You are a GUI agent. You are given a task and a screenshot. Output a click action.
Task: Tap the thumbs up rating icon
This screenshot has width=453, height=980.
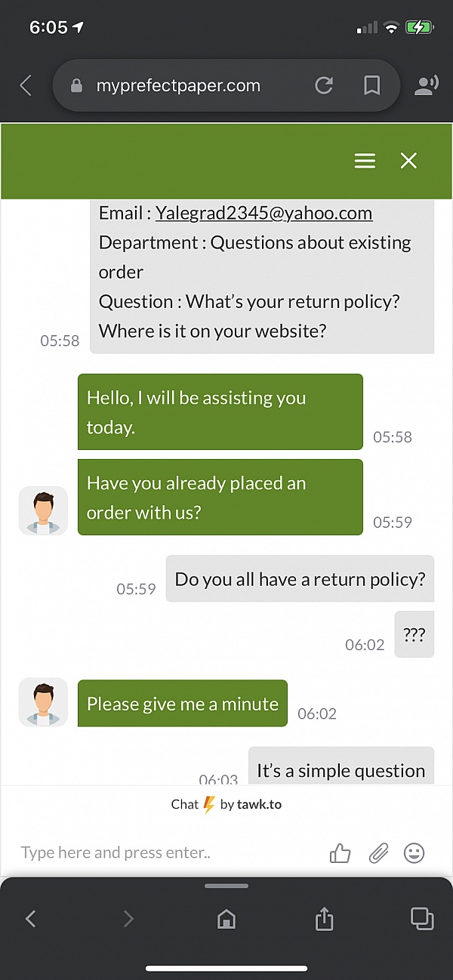point(341,853)
